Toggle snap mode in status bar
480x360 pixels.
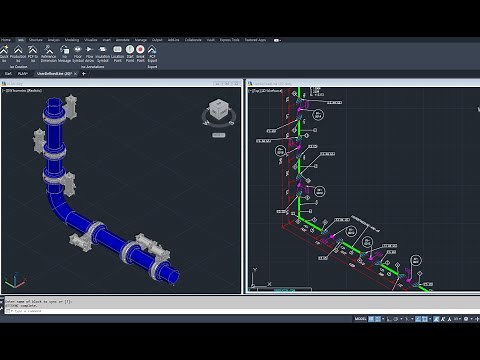[378, 319]
